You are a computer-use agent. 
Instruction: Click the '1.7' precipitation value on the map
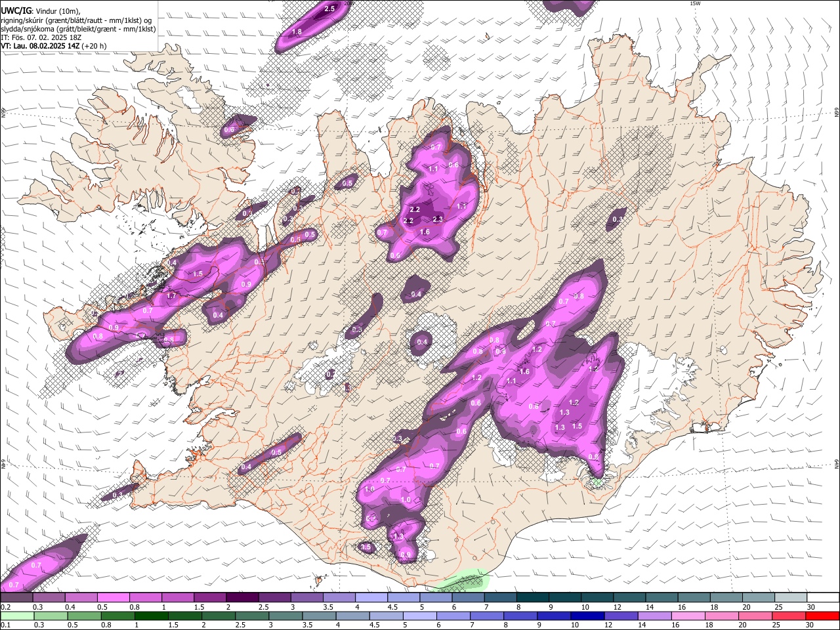click(172, 296)
